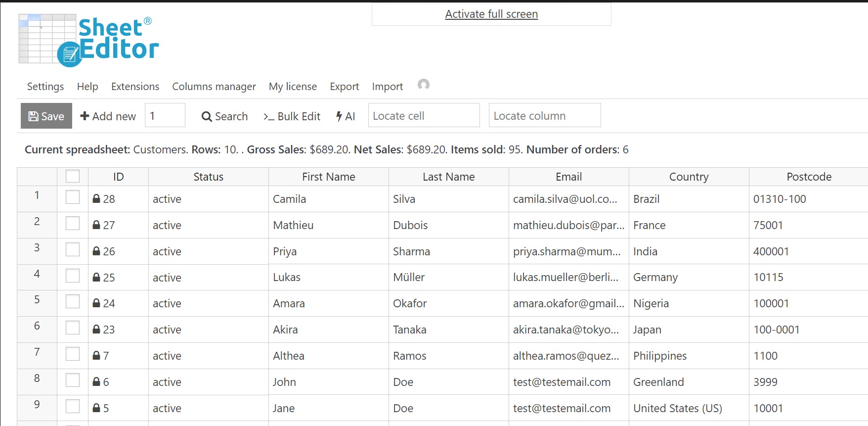Open the Help menu
The width and height of the screenshot is (868, 426).
click(x=87, y=87)
